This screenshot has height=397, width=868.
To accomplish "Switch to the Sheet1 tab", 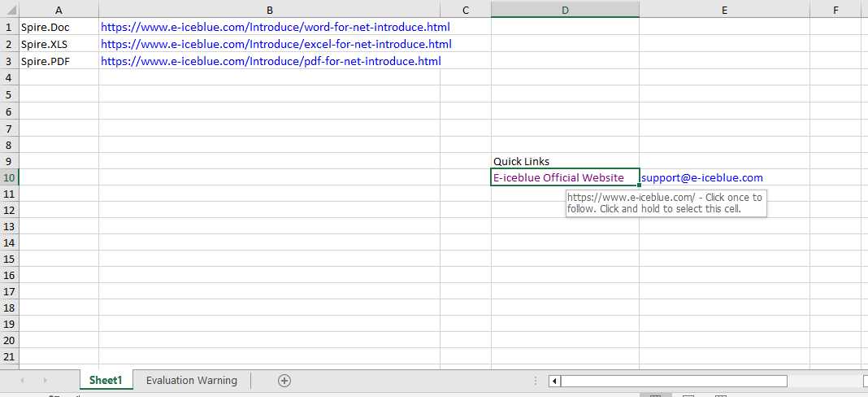I will tap(106, 381).
